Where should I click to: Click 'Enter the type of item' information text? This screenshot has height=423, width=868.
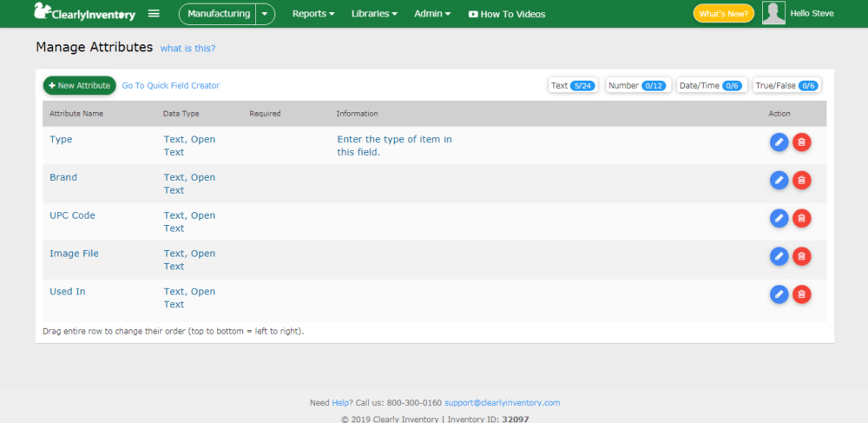(x=394, y=146)
